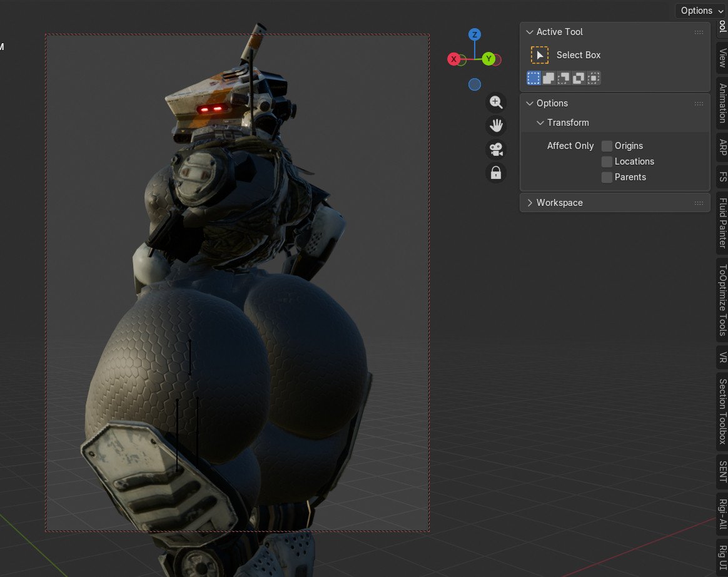This screenshot has height=577, width=728.
Task: Collapse the Active Tool panel
Action: coord(529,32)
